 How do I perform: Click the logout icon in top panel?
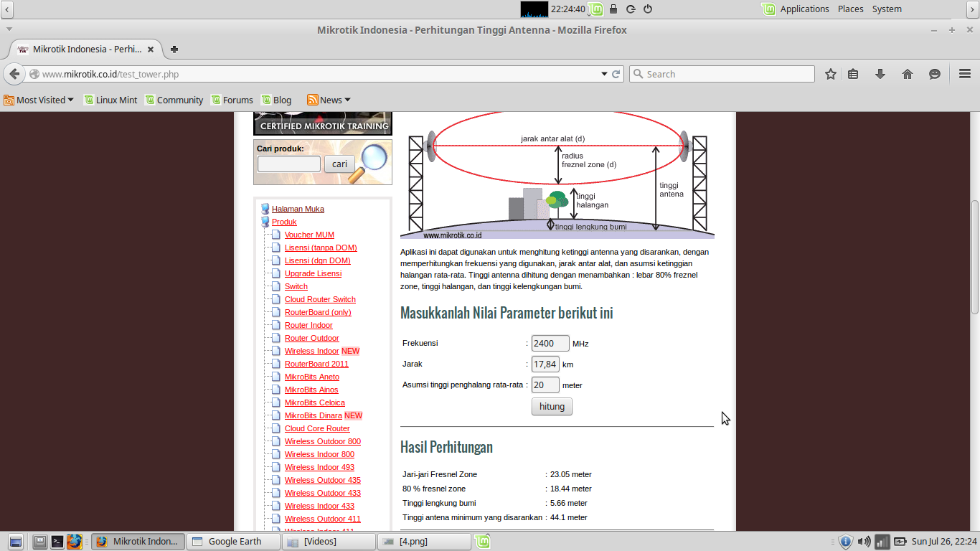click(631, 9)
